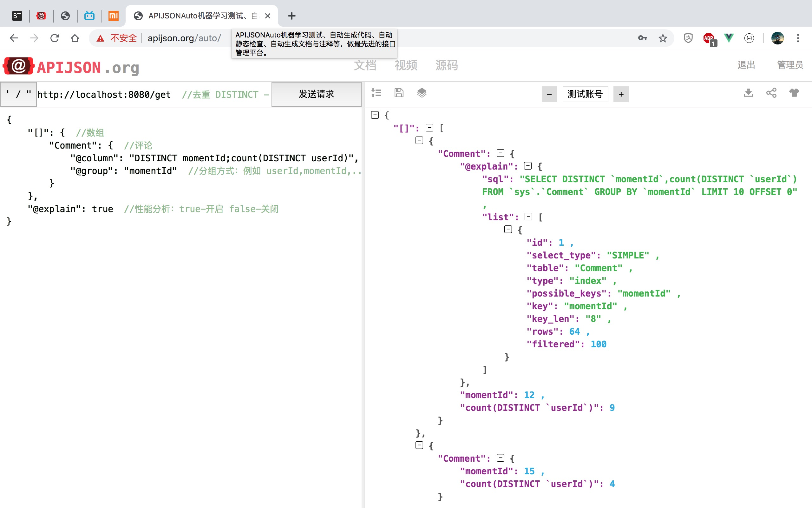Click the "rows": 64 value
This screenshot has height=508, width=812.
pyautogui.click(x=574, y=331)
